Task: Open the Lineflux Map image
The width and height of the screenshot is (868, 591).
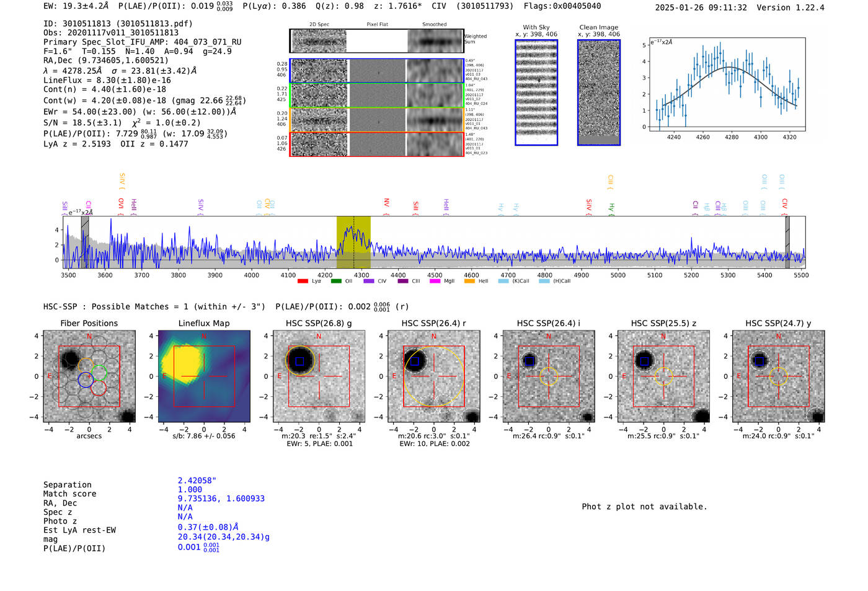Action: (x=204, y=376)
